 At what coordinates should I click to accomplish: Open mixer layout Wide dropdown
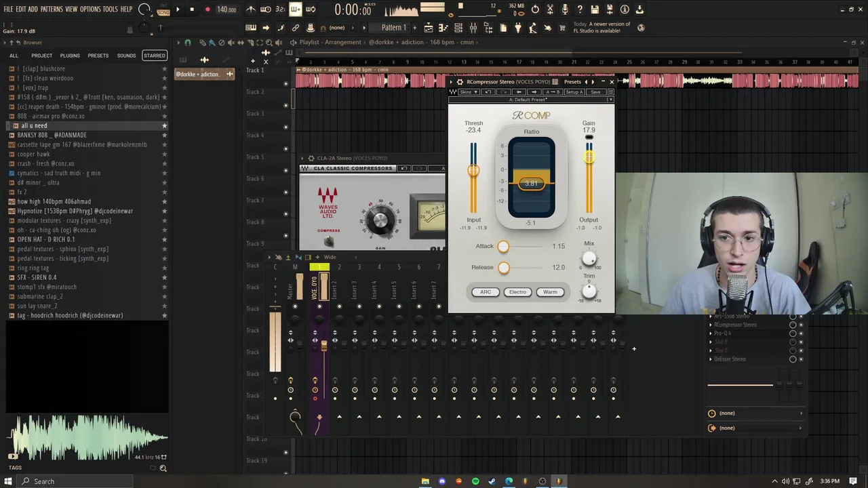330,258
